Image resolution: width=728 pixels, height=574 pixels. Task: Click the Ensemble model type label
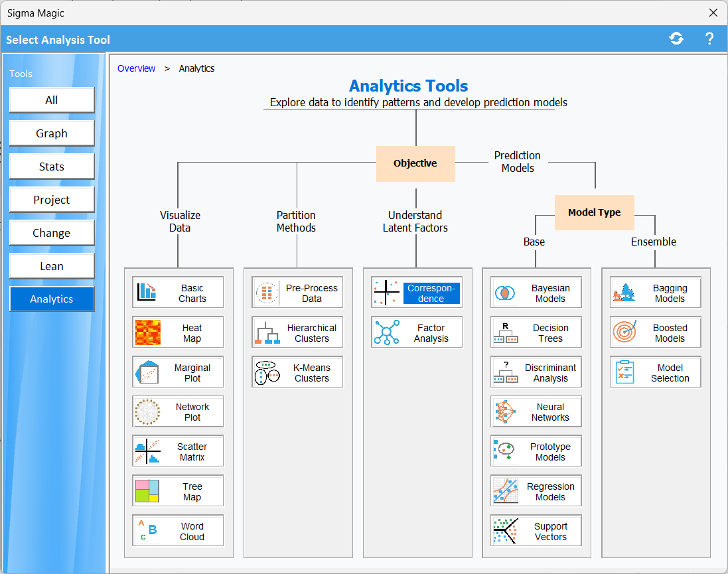pyautogui.click(x=653, y=242)
